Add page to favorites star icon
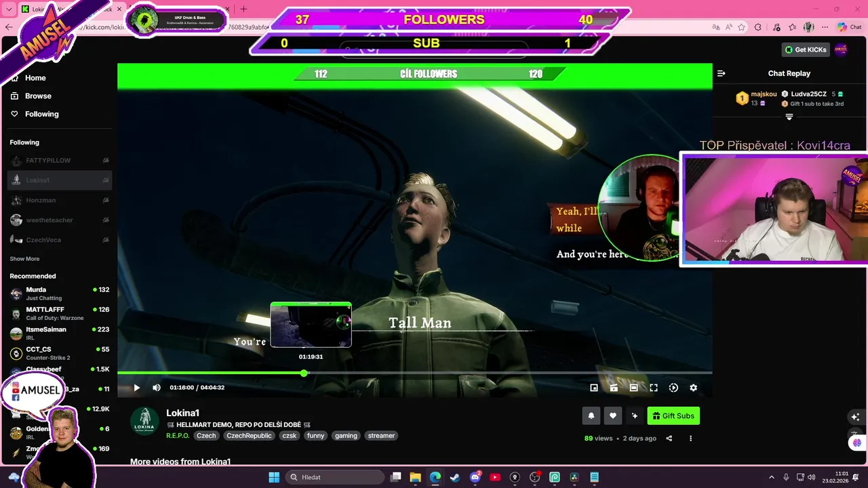This screenshot has width=868, height=488. pyautogui.click(x=742, y=27)
